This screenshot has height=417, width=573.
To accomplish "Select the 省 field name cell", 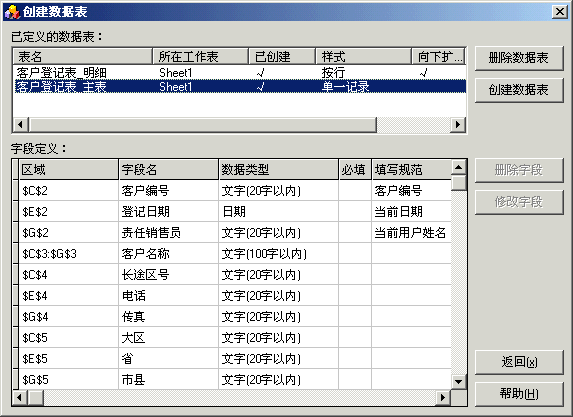I will (x=169, y=359).
